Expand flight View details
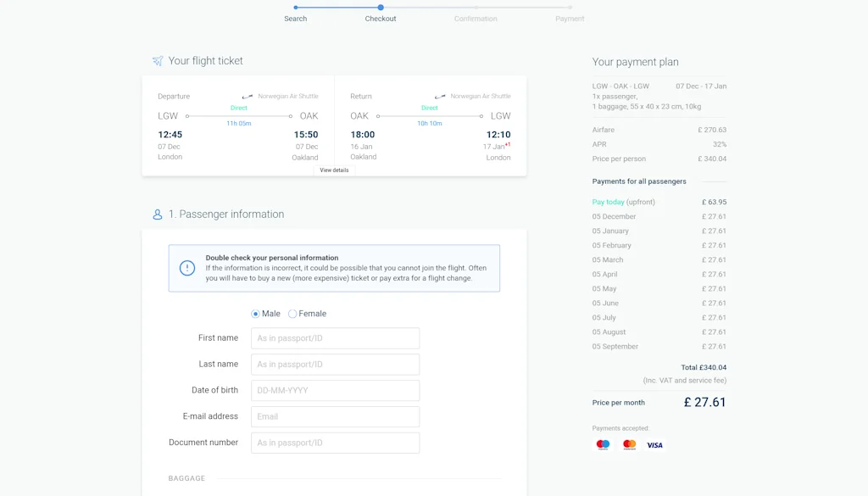The height and width of the screenshot is (496, 868). point(334,170)
